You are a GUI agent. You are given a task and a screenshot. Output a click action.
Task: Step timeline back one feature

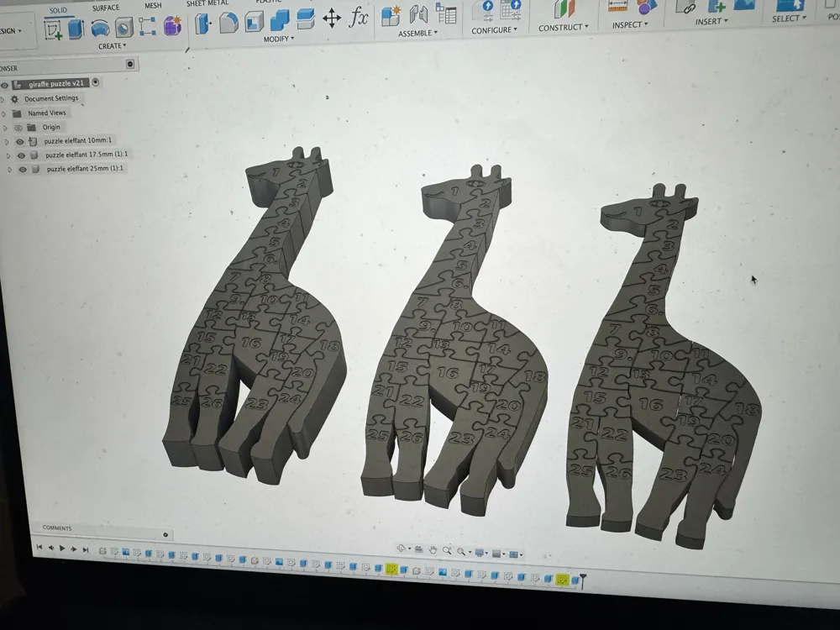pos(51,548)
